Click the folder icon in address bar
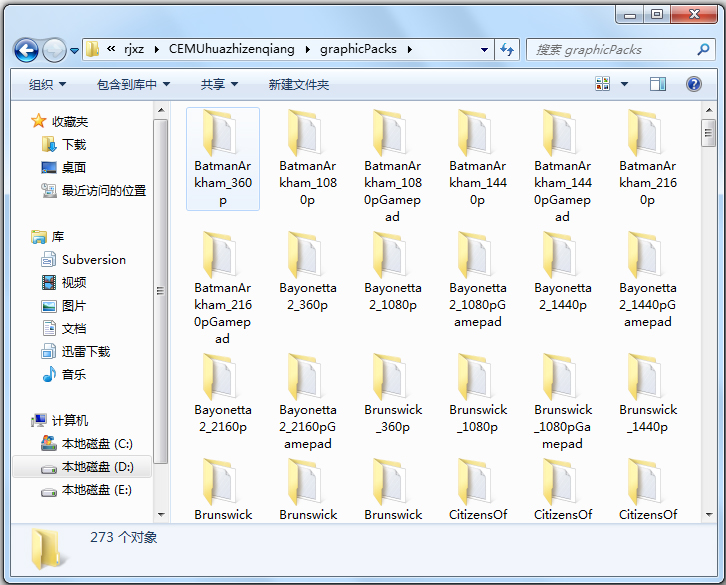Viewport: 726px width, 585px height. click(93, 49)
